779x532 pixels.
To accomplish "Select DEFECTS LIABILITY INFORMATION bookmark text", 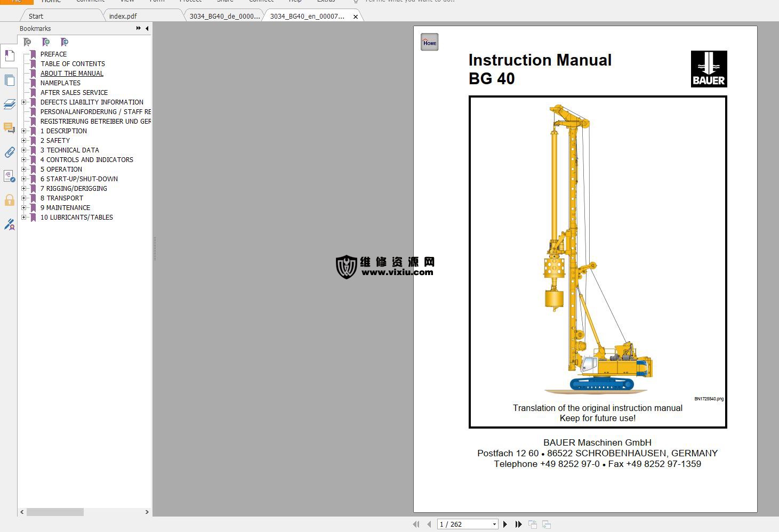I will (92, 102).
